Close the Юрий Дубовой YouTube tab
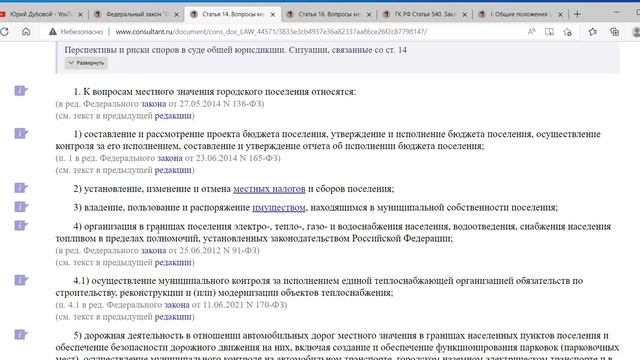 [80, 14]
